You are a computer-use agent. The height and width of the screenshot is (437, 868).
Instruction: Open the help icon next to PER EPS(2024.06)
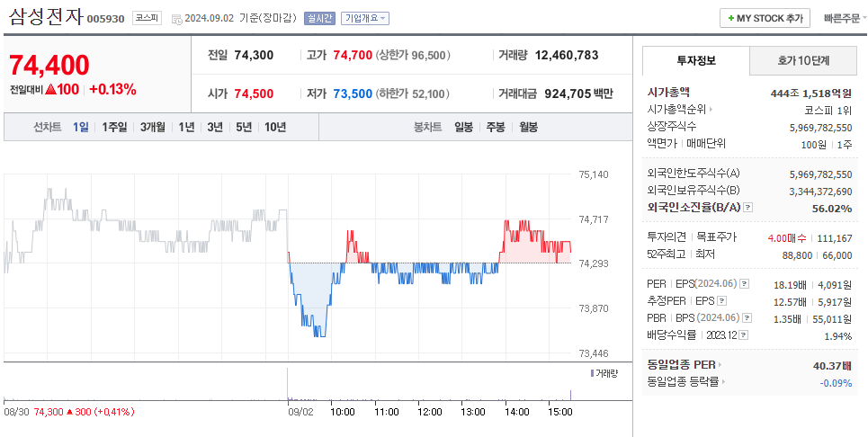click(745, 284)
